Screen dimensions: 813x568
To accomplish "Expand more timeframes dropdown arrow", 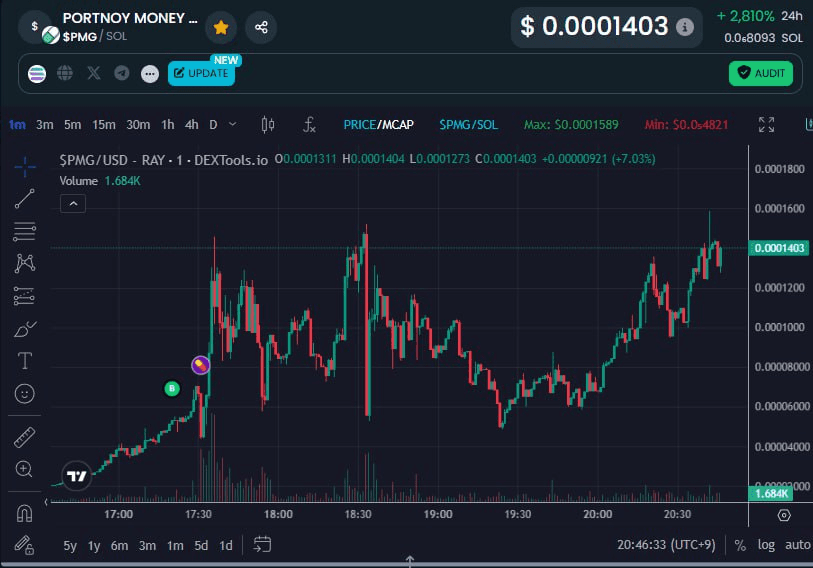I will point(233,124).
